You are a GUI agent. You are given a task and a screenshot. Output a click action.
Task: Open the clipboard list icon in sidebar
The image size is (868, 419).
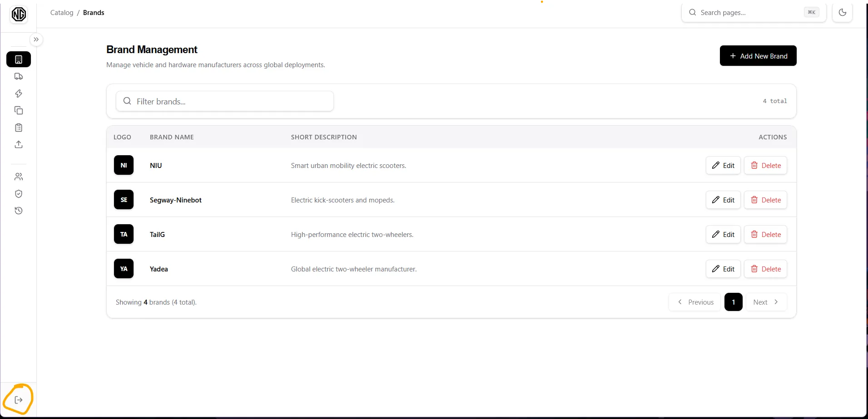[x=19, y=128]
